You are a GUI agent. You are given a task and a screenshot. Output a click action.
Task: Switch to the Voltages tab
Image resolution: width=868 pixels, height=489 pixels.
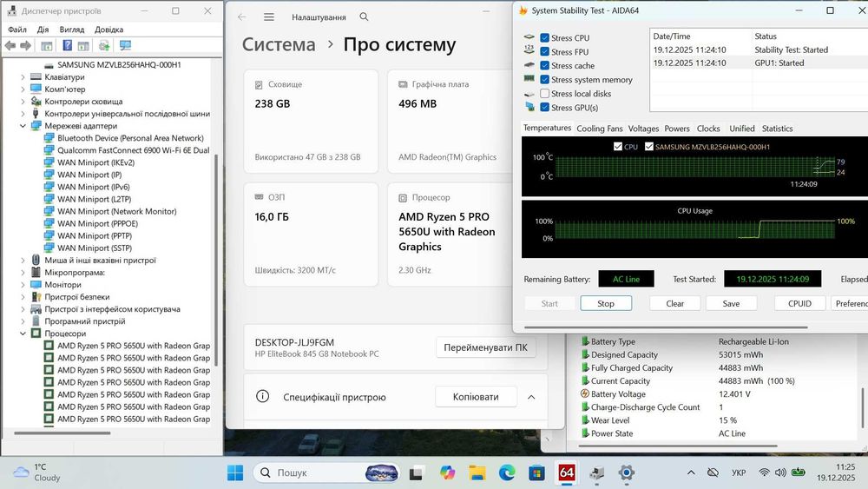643,129
